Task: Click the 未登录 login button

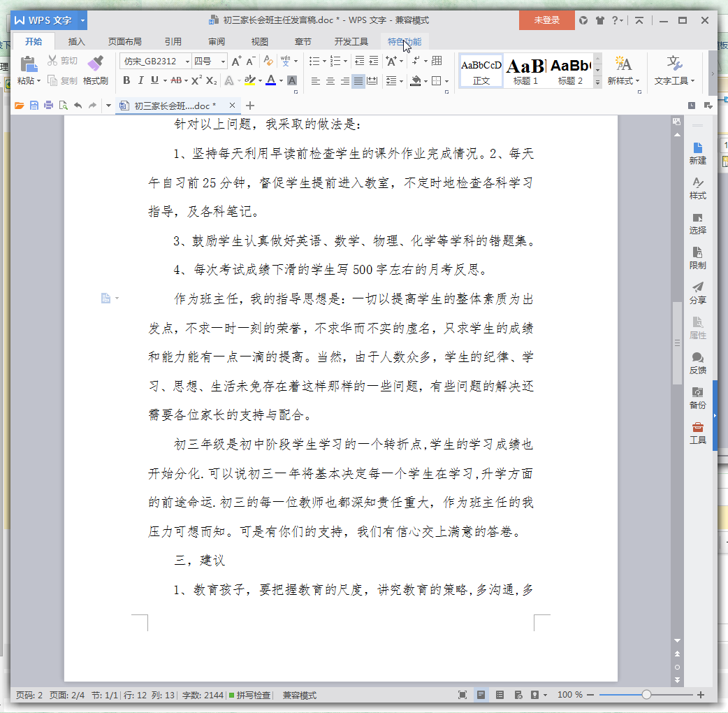Action: point(547,20)
